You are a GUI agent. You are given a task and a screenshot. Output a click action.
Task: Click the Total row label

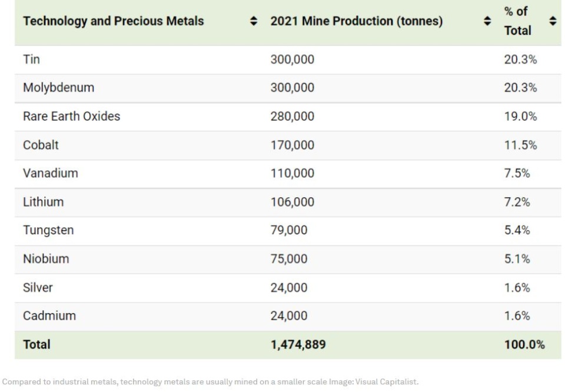pyautogui.click(x=36, y=345)
